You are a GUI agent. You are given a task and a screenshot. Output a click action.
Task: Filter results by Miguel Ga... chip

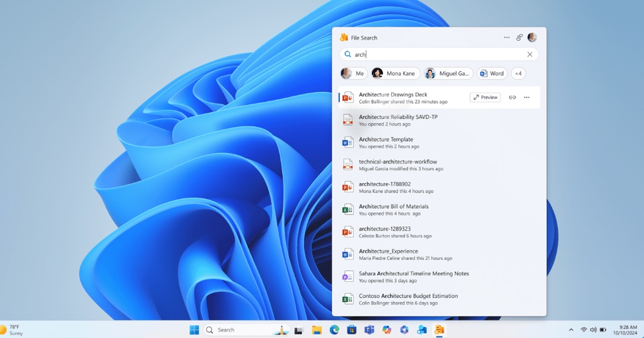tap(448, 74)
